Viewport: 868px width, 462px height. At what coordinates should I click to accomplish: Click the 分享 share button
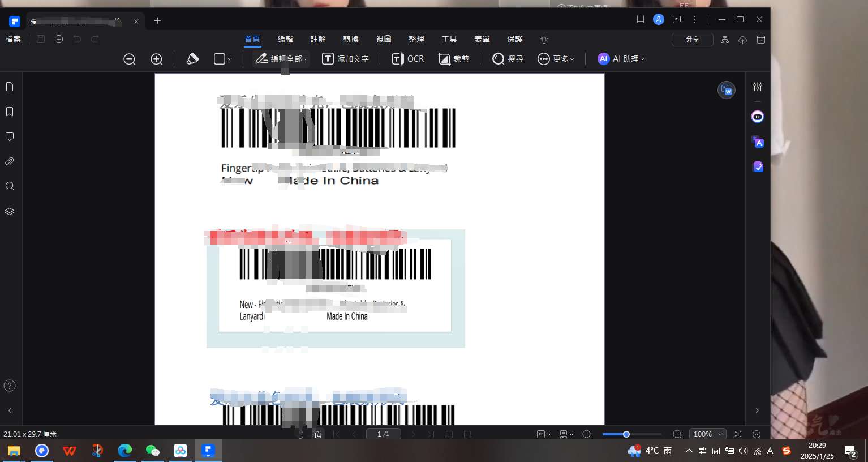693,40
